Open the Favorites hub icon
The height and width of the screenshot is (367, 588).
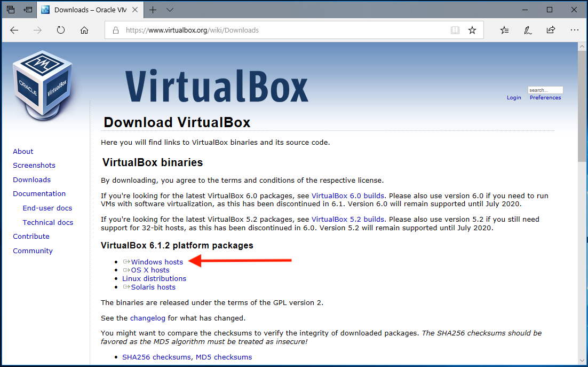(504, 30)
